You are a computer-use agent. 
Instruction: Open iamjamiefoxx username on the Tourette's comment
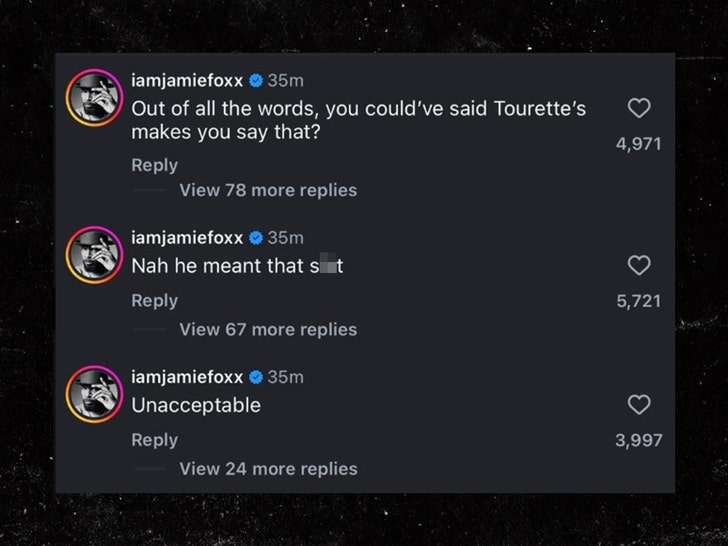tap(187, 80)
